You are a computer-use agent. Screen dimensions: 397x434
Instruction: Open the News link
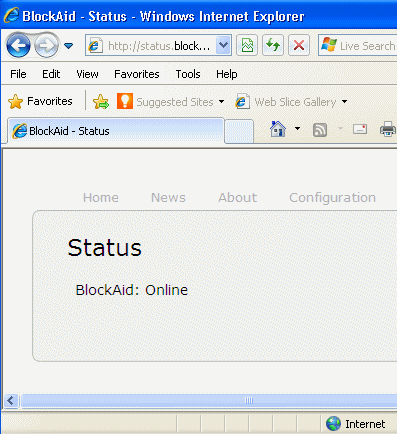168,198
